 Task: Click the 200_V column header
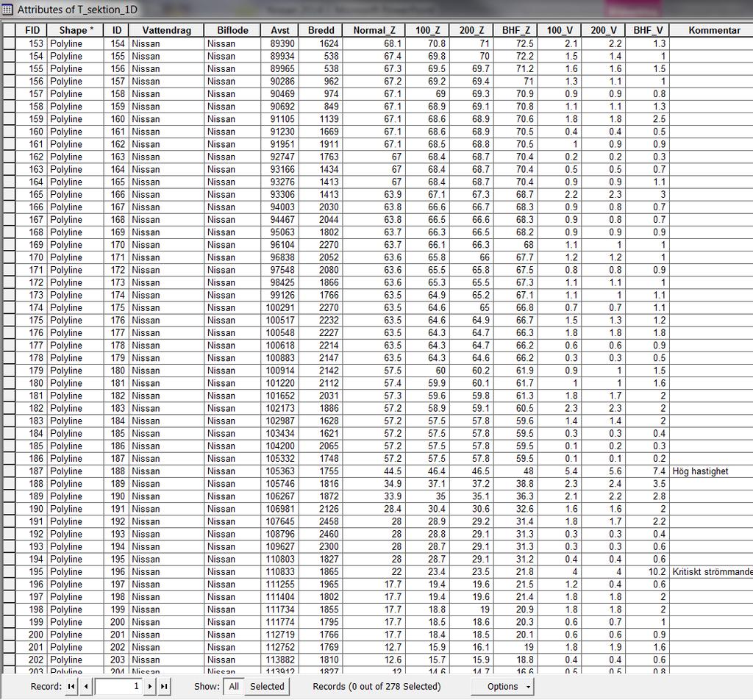tap(604, 30)
